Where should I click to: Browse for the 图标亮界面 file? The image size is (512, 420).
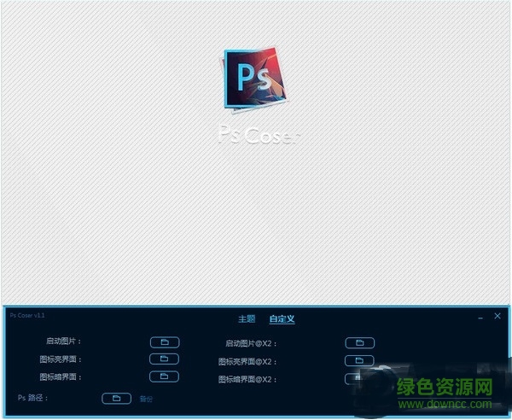coord(164,359)
